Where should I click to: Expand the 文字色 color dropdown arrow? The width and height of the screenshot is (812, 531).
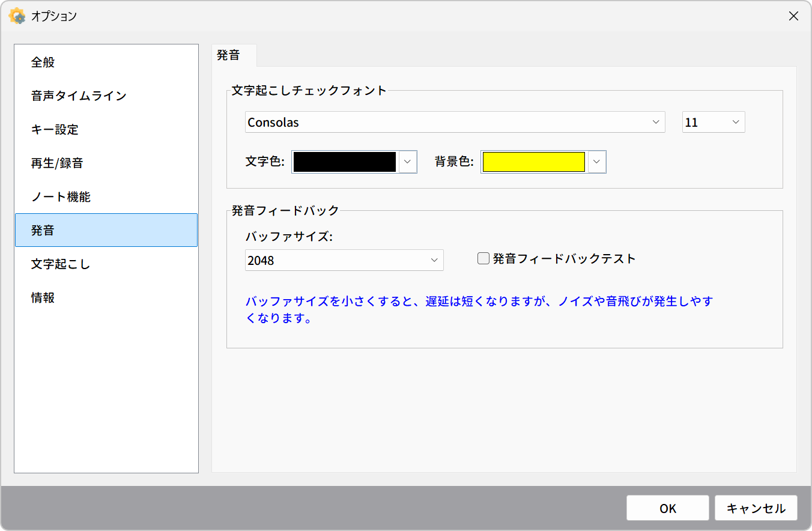point(407,162)
